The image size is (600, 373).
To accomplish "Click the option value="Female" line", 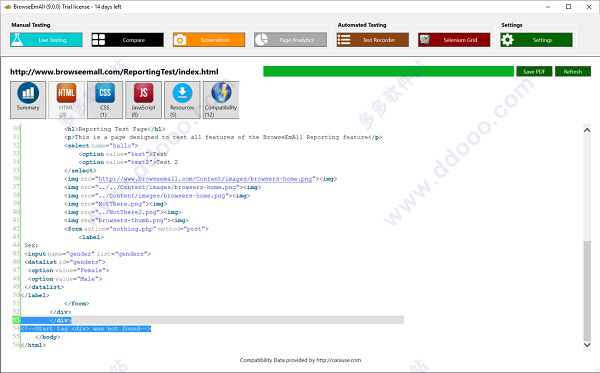I will pyautogui.click(x=68, y=270).
